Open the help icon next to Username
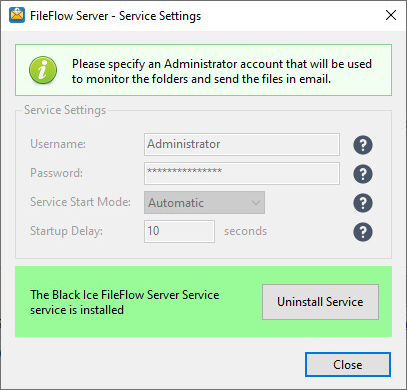 pyautogui.click(x=363, y=145)
